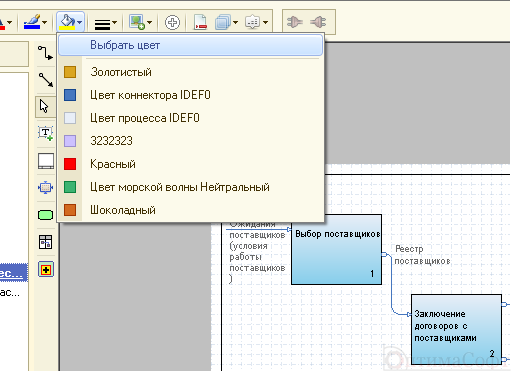Screen dimensions: 511x372
Task: Click the comment bubble icon
Action: [x=253, y=22]
